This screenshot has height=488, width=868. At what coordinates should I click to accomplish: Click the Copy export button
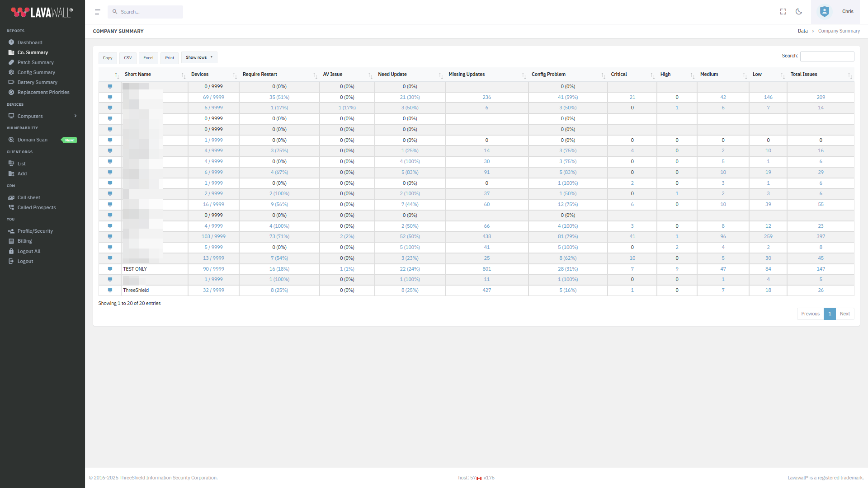click(108, 58)
